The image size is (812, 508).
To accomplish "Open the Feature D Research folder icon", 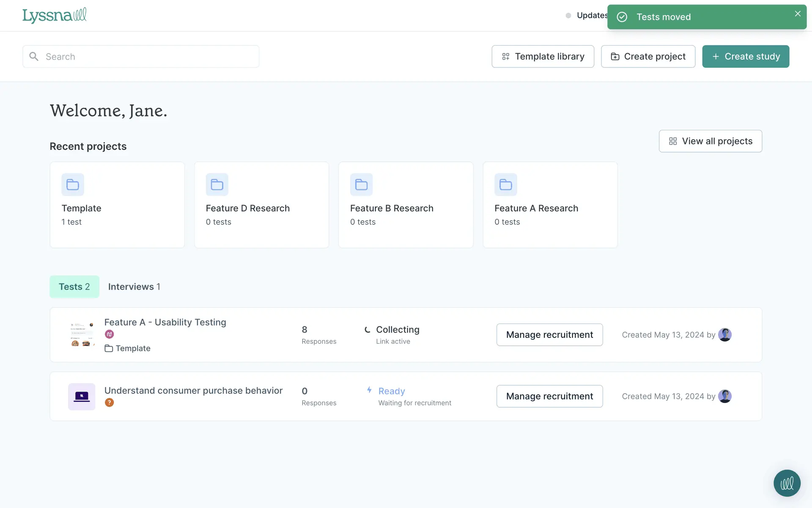I will point(217,185).
